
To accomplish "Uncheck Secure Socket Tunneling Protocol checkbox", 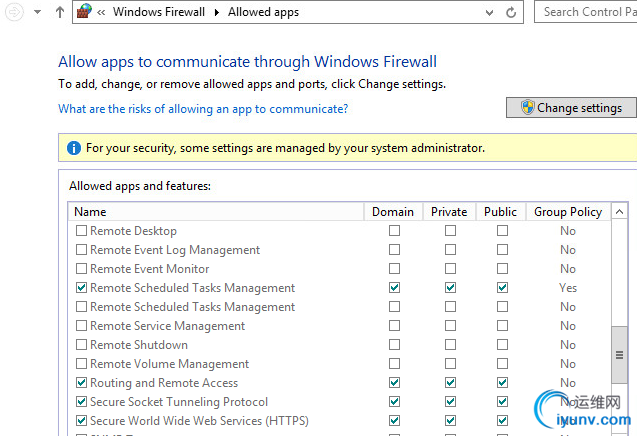I will pos(81,402).
